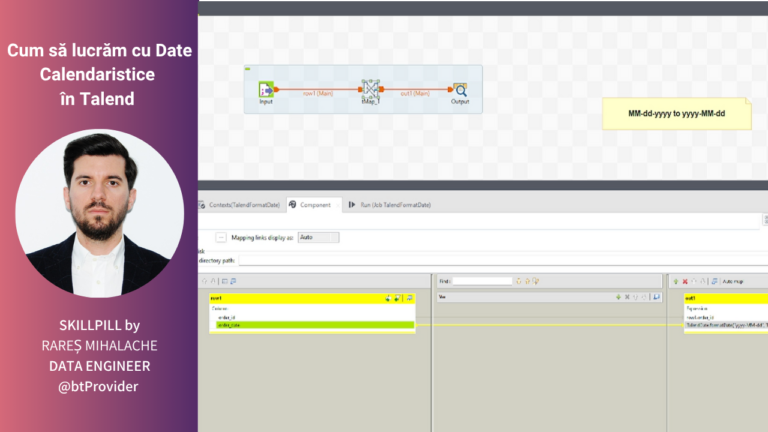This screenshot has width=768, height=432.
Task: Select the Output component icon
Action: coord(460,90)
